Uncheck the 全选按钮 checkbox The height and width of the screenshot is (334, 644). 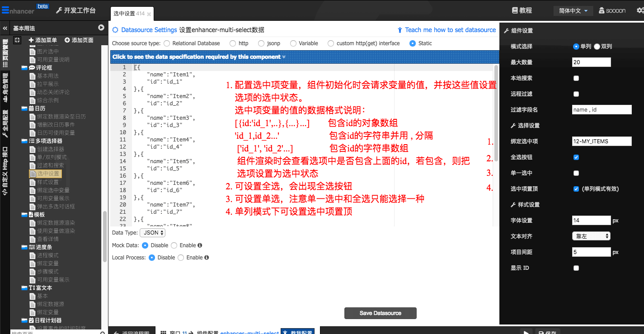[576, 157]
